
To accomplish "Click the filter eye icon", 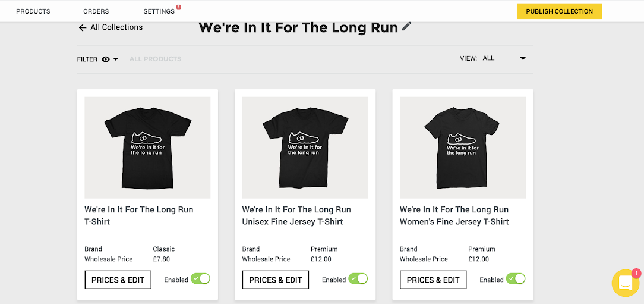I will tap(106, 59).
